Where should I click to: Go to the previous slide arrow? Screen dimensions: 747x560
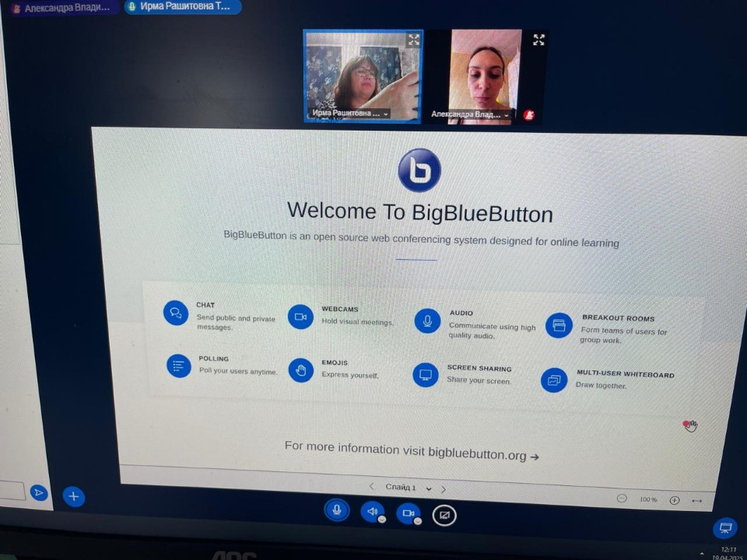[x=371, y=486]
